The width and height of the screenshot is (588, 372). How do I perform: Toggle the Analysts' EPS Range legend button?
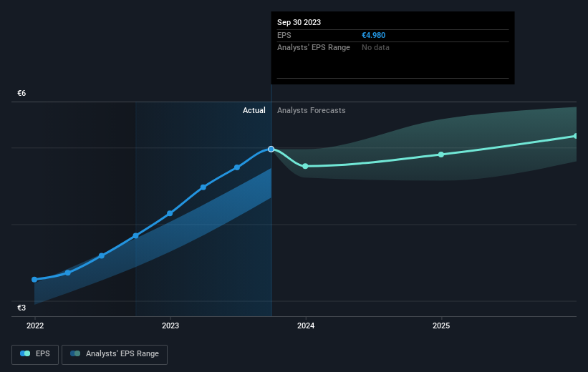point(115,354)
